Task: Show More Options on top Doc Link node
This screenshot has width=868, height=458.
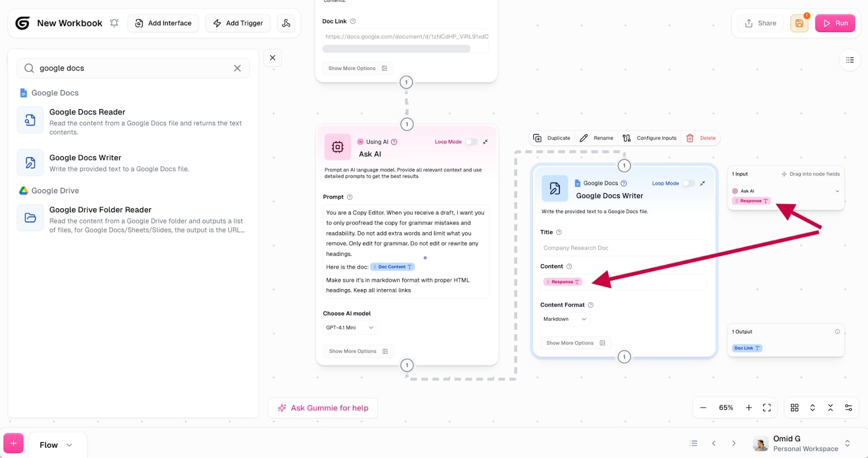Action: coord(358,68)
